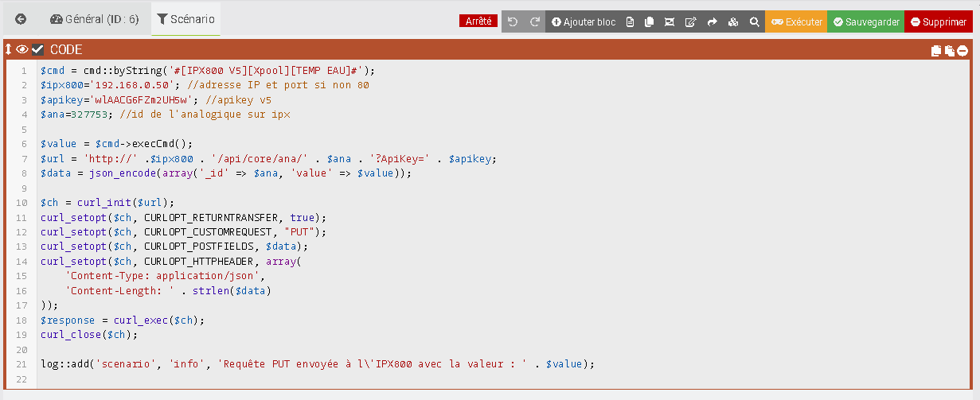Click the CURLOPT_RETURNTRANSFER line
Viewport: 980px width, 400px height.
click(x=184, y=218)
